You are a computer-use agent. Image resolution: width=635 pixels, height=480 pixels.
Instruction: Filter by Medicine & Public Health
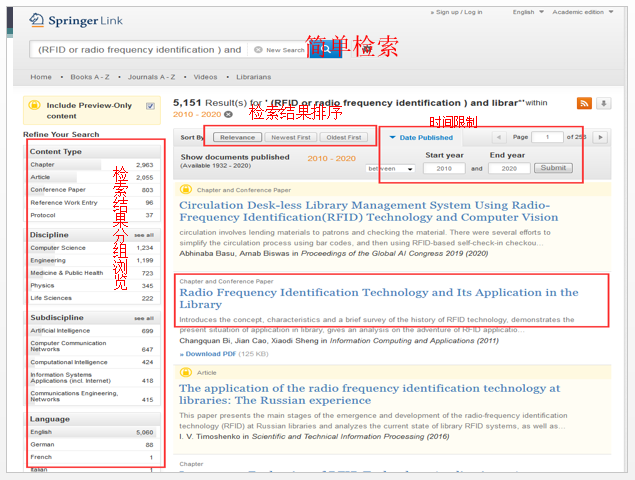pyautogui.click(x=92, y=273)
